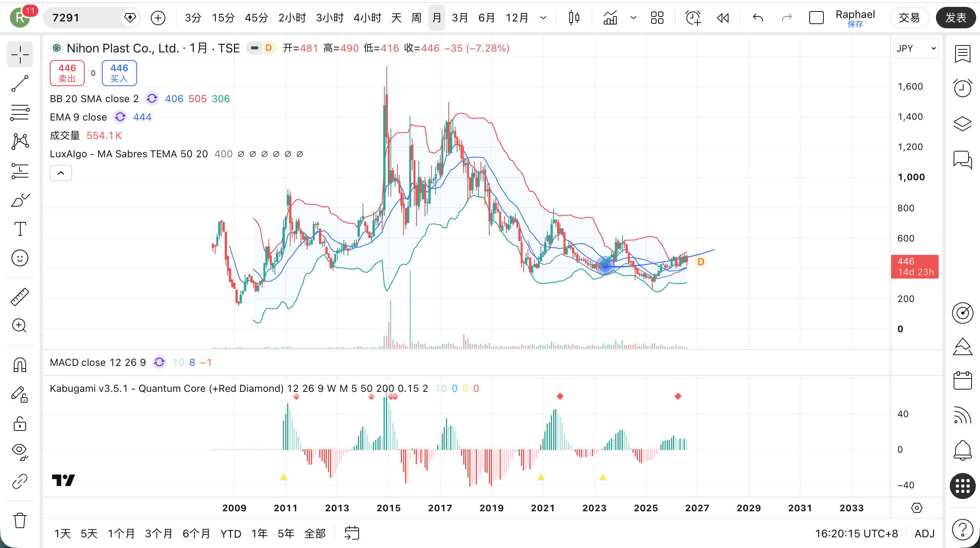Toggle lock all drawings
The image size is (980, 548).
click(x=20, y=424)
